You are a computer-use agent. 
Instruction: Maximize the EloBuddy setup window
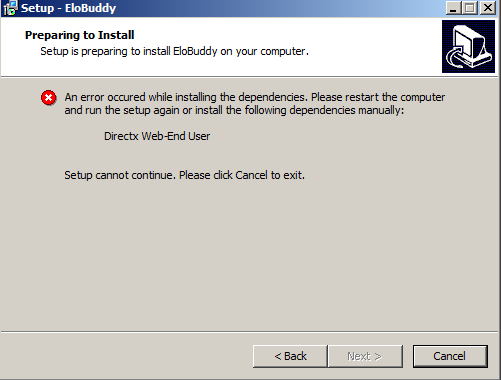pos(470,8)
